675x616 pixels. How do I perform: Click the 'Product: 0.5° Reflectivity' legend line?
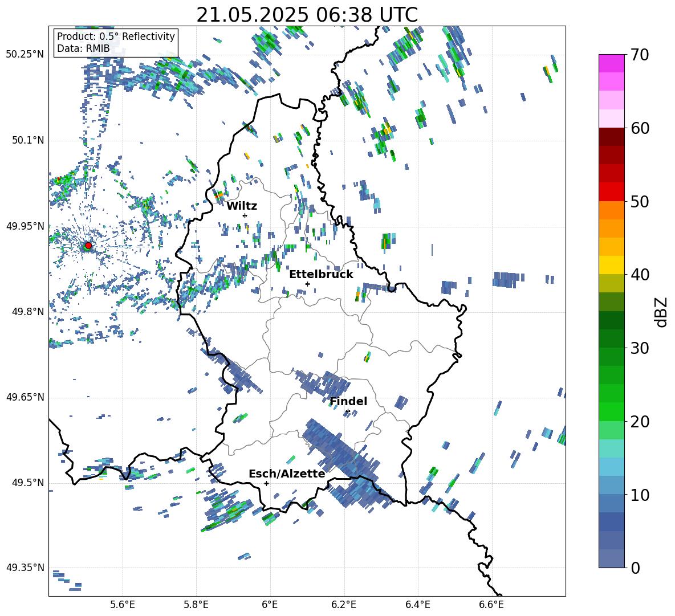116,36
